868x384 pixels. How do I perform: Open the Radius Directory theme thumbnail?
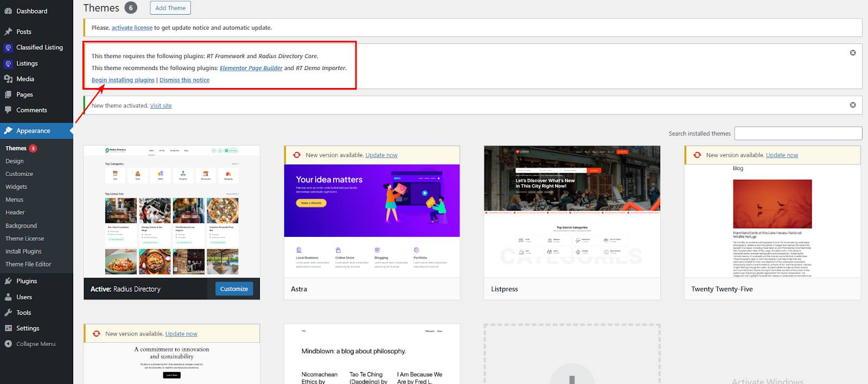tap(172, 212)
